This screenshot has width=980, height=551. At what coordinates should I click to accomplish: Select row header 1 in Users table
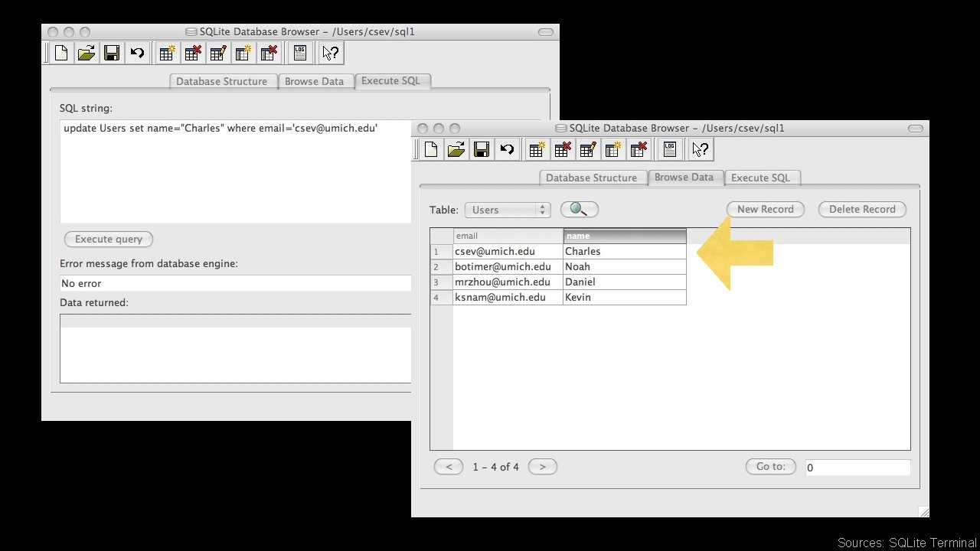tap(442, 251)
